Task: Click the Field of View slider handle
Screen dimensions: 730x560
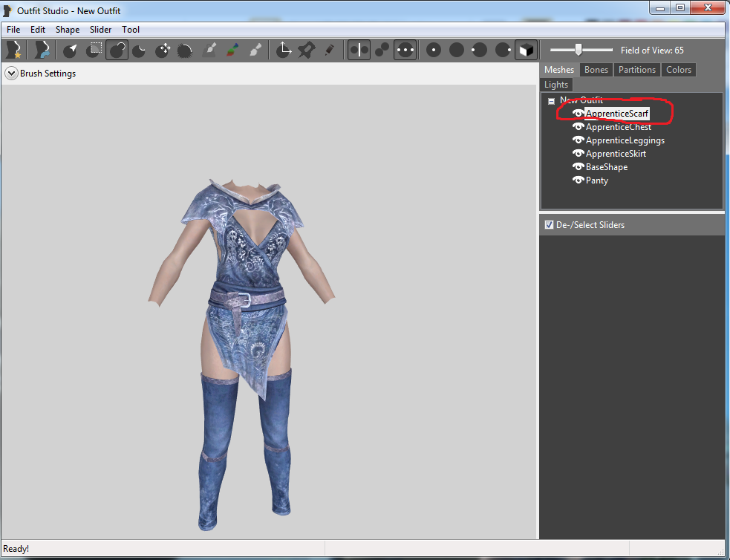Action: coord(578,50)
